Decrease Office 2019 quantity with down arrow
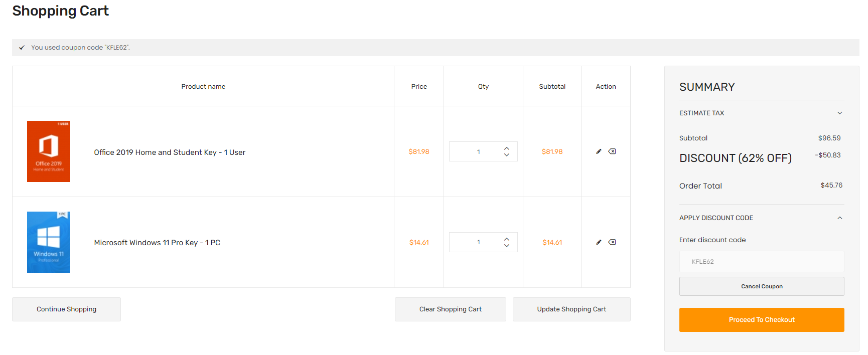 click(507, 155)
